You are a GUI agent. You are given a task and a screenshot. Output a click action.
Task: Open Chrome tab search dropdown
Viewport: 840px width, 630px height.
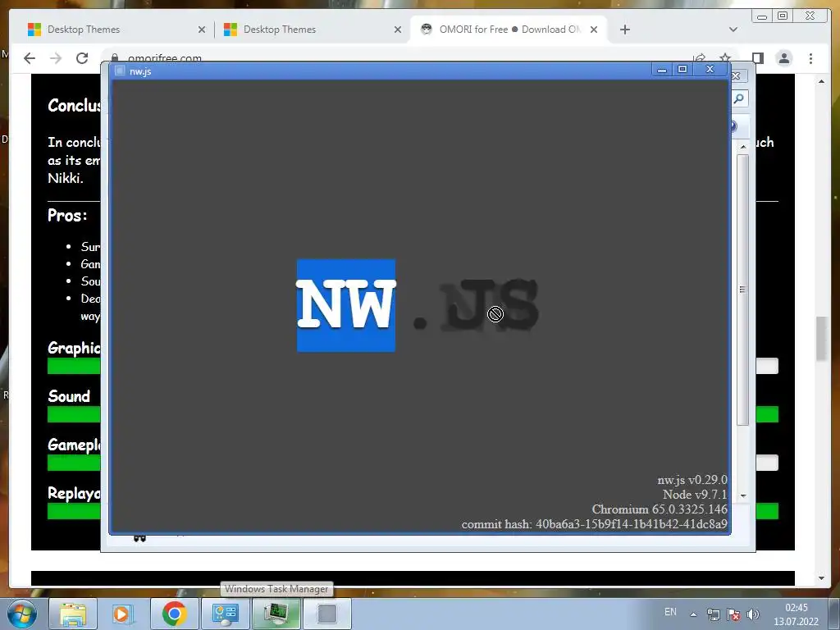click(733, 30)
